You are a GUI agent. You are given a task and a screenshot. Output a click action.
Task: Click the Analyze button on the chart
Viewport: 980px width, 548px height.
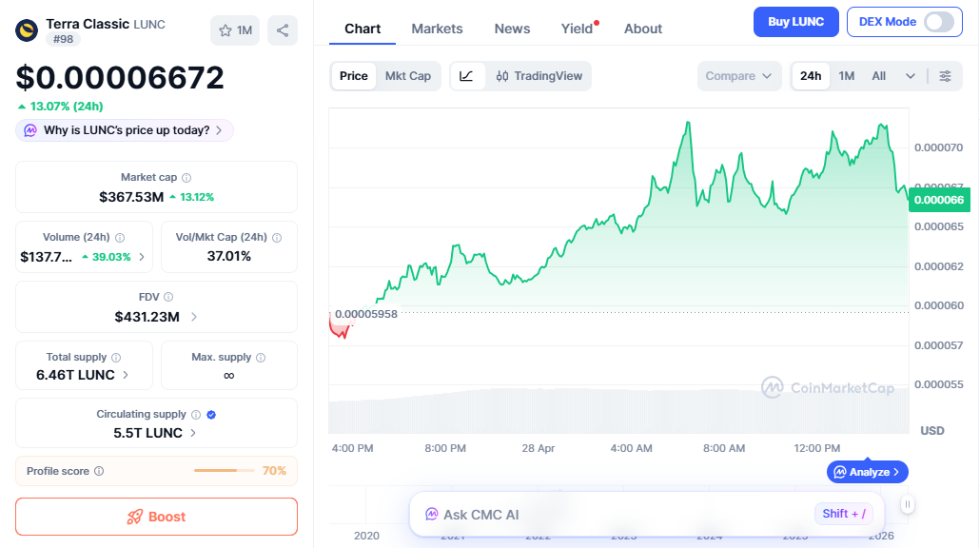tap(867, 471)
